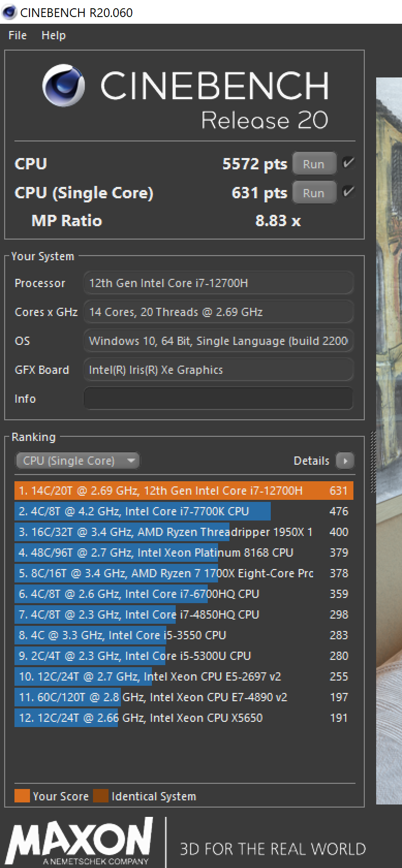This screenshot has width=402, height=868.
Task: Click the empty Info input field
Action: tap(219, 399)
